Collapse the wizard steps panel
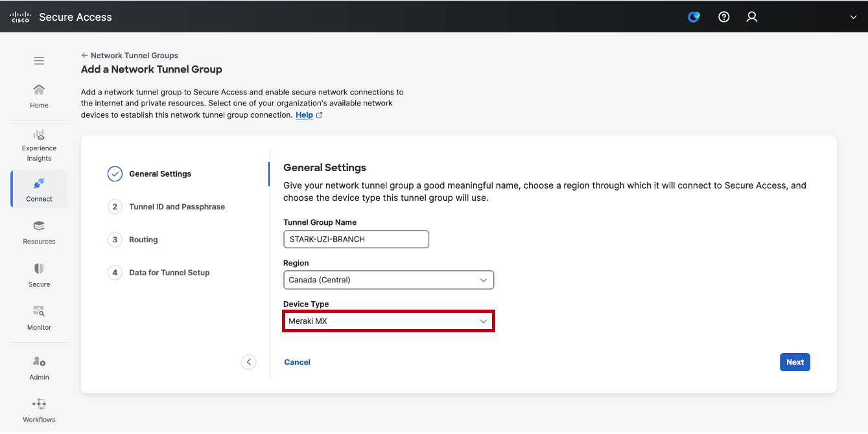Viewport: 868px width, 434px height. point(249,362)
